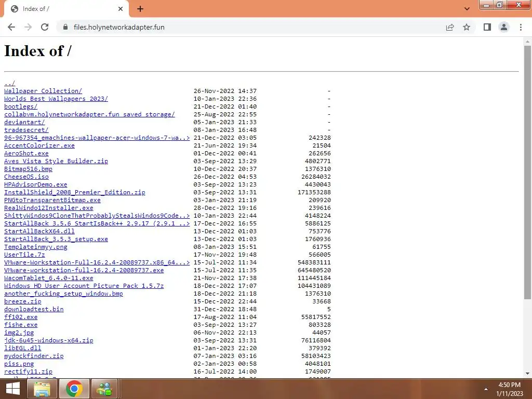
Task: Download jdk-6u45-windows-x64.zip
Action: (x=48, y=341)
